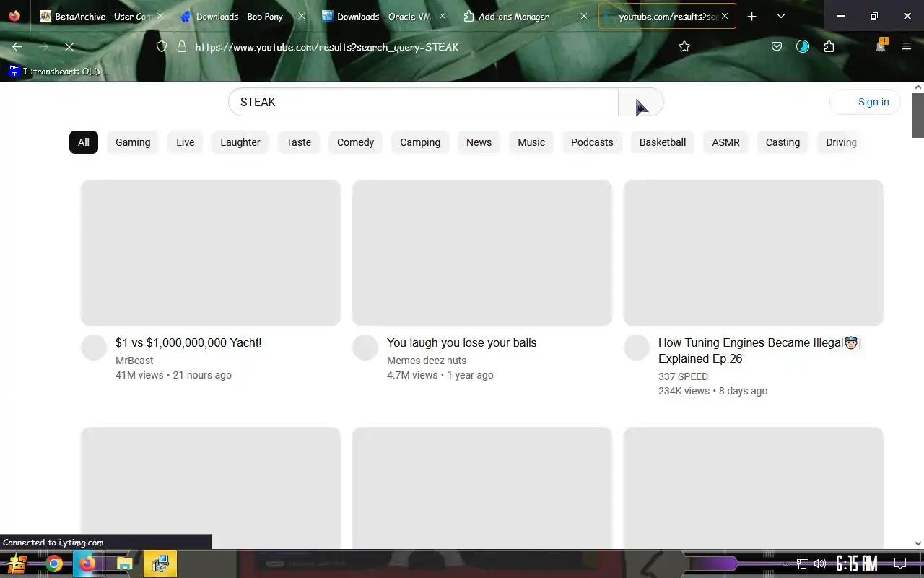Open the How Tuning Engines thumbnail
This screenshot has width=924, height=578.
(x=754, y=253)
